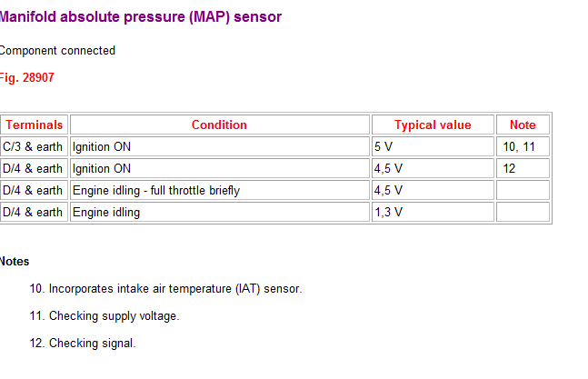Click the Component connected text
The height and width of the screenshot is (379, 588).
click(x=57, y=51)
